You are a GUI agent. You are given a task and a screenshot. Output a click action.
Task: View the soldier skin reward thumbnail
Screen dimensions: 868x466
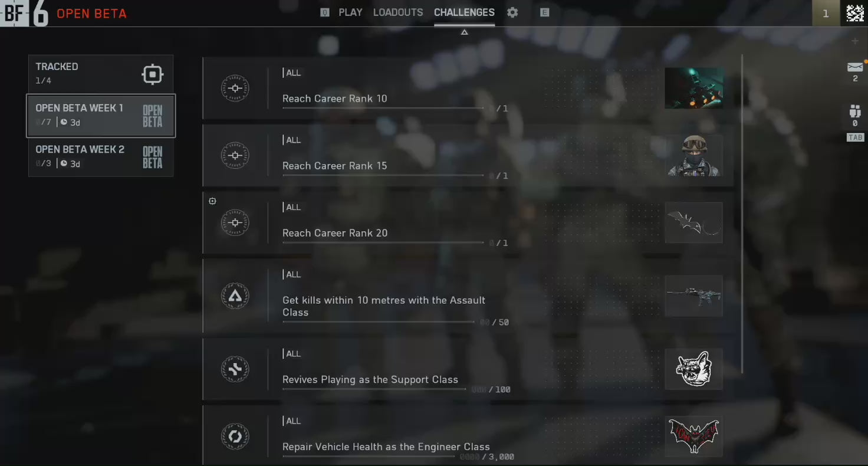click(x=694, y=155)
